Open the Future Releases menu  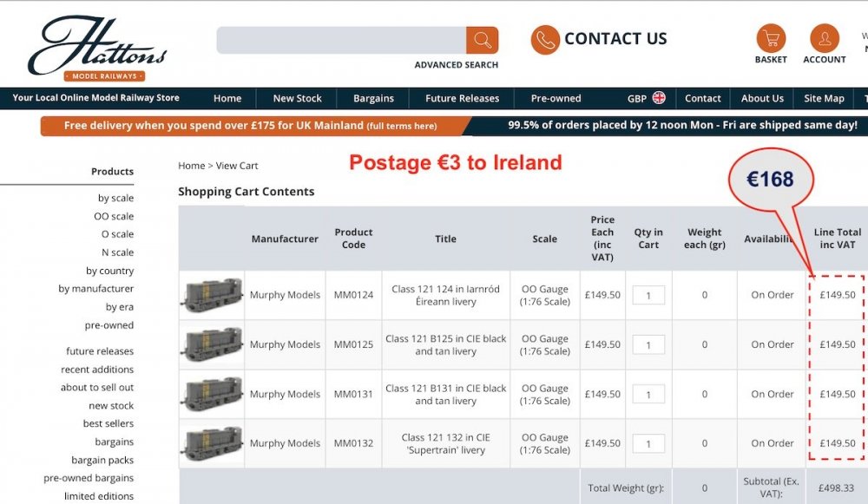462,98
